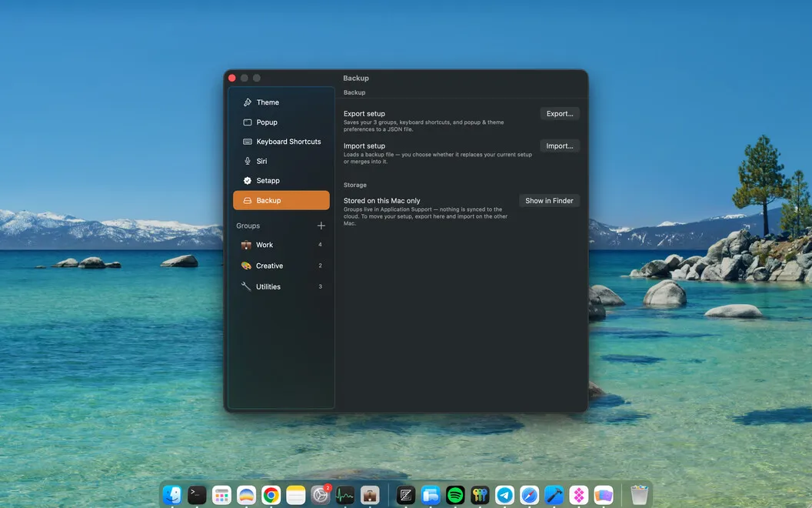The height and width of the screenshot is (508, 812).
Task: Open Notes from the Dock
Action: pos(296,495)
